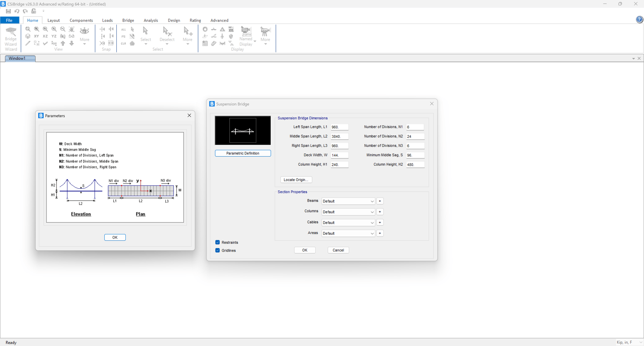Click the Named Display camera icon

(246, 31)
